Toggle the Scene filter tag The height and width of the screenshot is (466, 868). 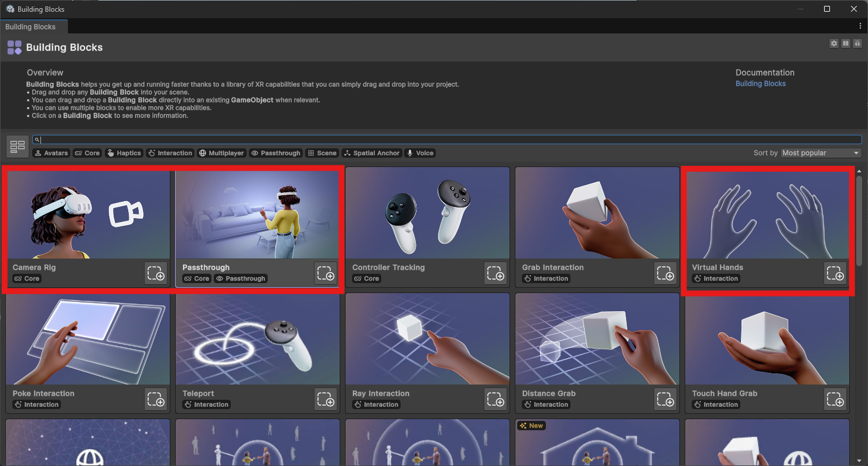[322, 153]
